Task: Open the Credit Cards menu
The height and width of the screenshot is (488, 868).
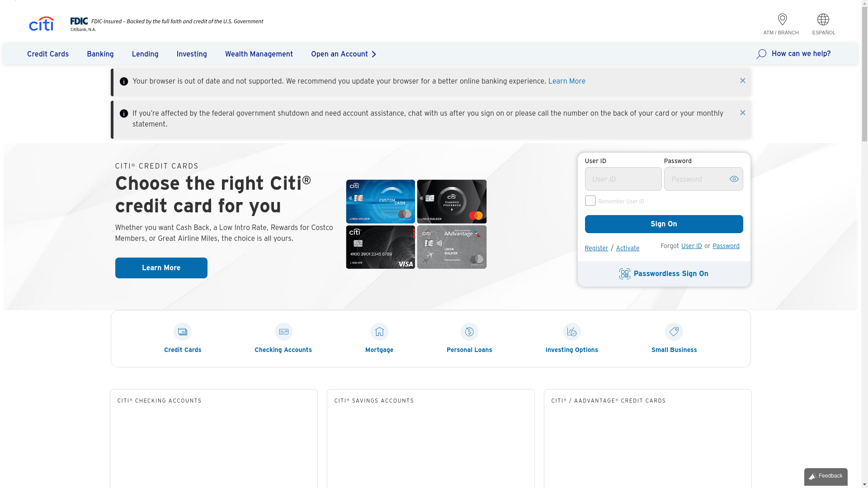Action: click(x=48, y=54)
